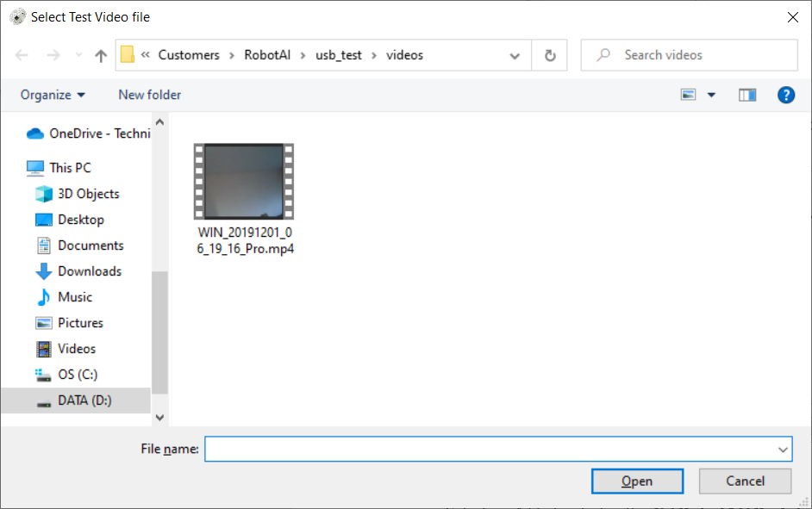Close the Select Test Video file dialog
This screenshot has height=509, width=812.
792,17
